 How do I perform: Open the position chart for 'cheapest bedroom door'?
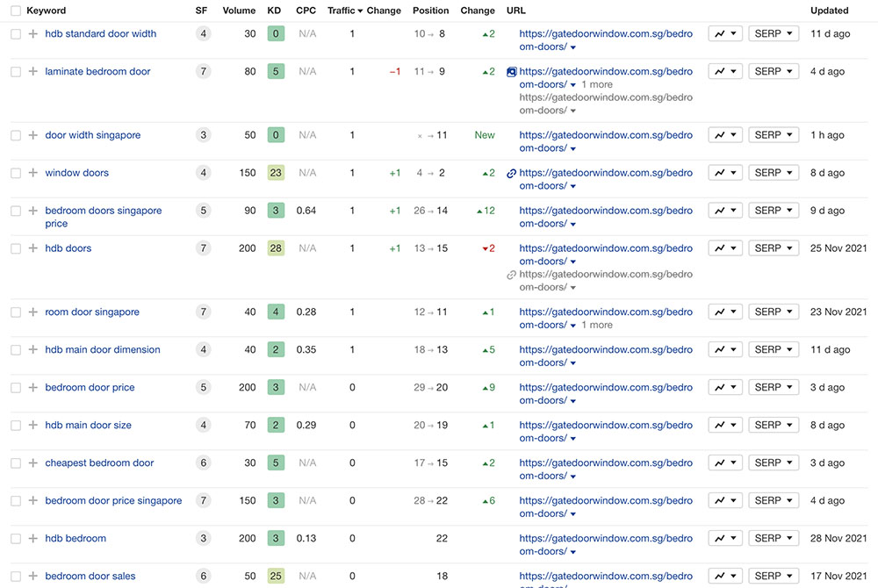point(725,463)
